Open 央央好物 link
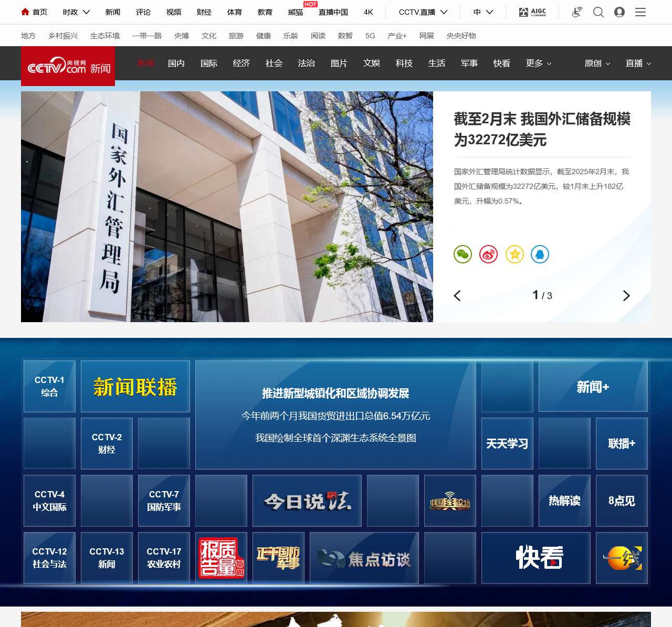 pyautogui.click(x=461, y=36)
